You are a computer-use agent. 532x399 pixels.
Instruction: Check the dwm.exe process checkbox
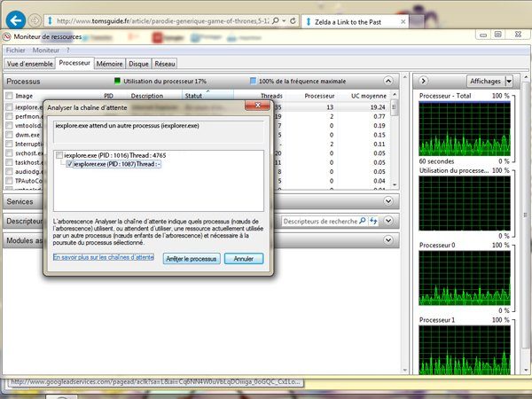pyautogui.click(x=9, y=135)
